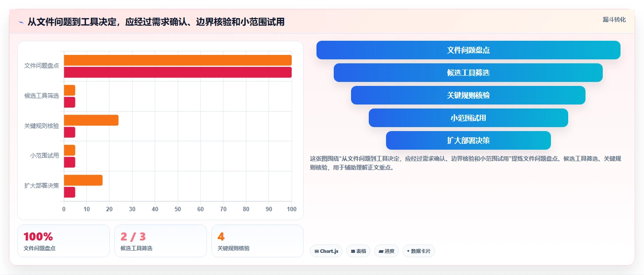The image size is (644, 275).
Task: Click the lightning icon before the title
Action: pos(21,22)
